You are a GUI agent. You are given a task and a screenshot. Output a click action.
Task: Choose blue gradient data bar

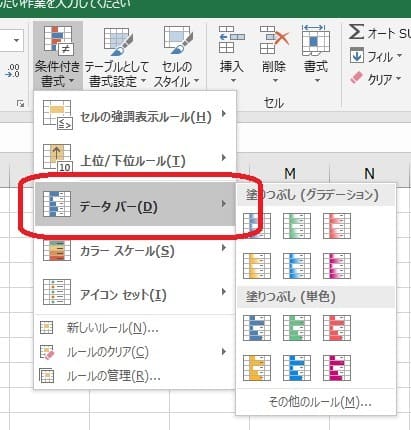(257, 226)
